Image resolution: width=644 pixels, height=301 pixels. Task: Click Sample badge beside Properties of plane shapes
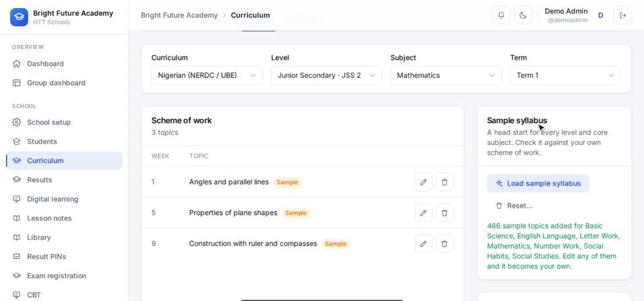point(296,213)
